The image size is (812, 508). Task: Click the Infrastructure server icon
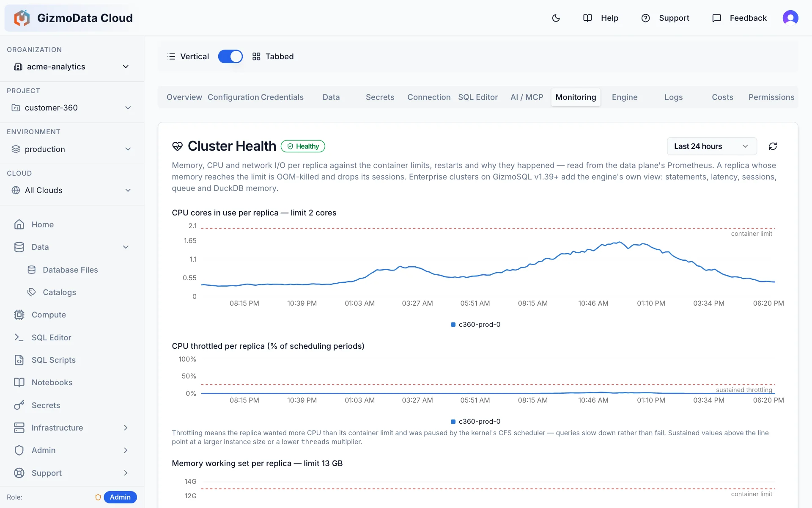(19, 428)
